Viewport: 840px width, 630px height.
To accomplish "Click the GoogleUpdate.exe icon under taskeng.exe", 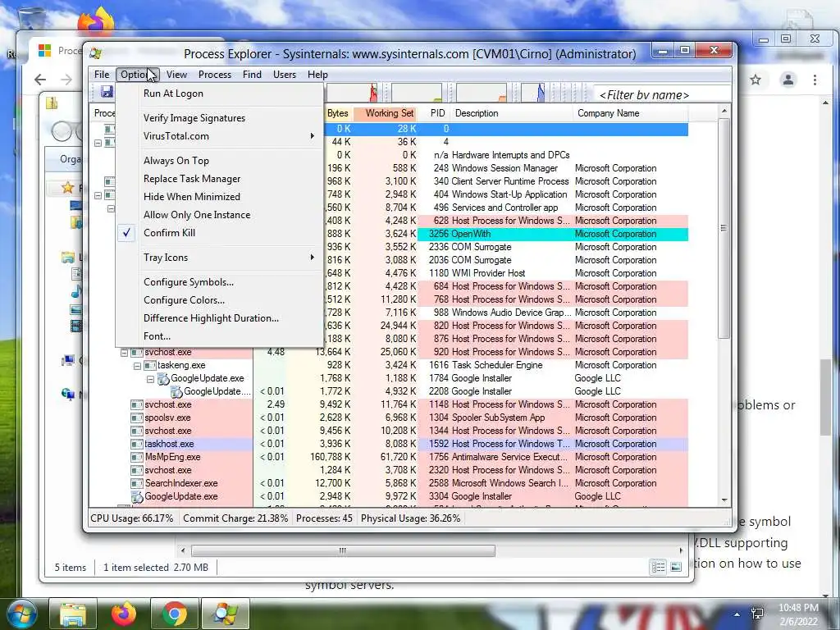I will 163,378.
